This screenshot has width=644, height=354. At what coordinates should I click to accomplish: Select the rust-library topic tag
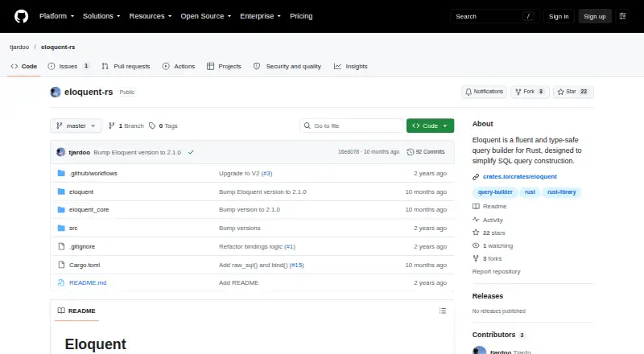(561, 191)
